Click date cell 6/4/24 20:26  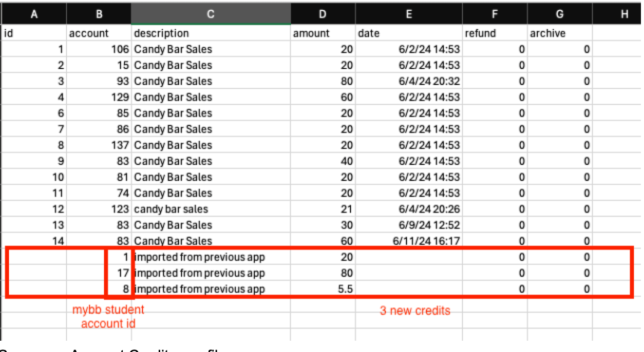point(409,209)
